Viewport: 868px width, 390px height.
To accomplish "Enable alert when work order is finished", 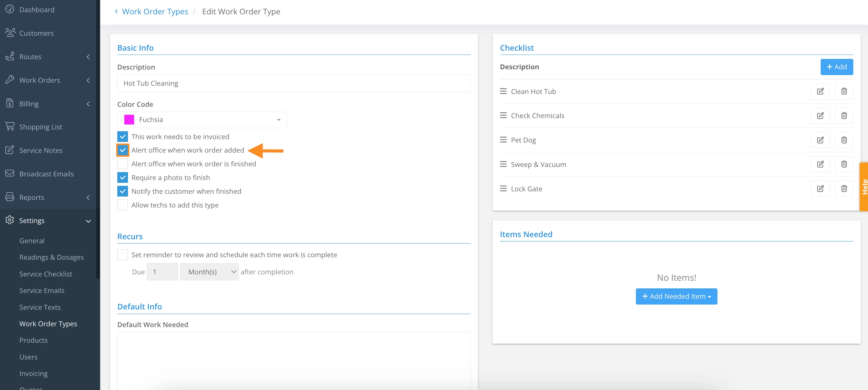I will (123, 164).
